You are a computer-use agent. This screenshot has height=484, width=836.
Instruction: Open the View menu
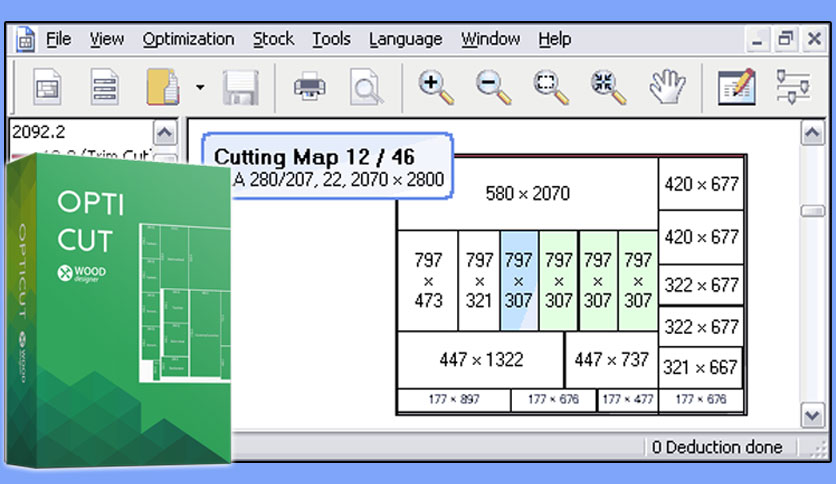click(107, 39)
